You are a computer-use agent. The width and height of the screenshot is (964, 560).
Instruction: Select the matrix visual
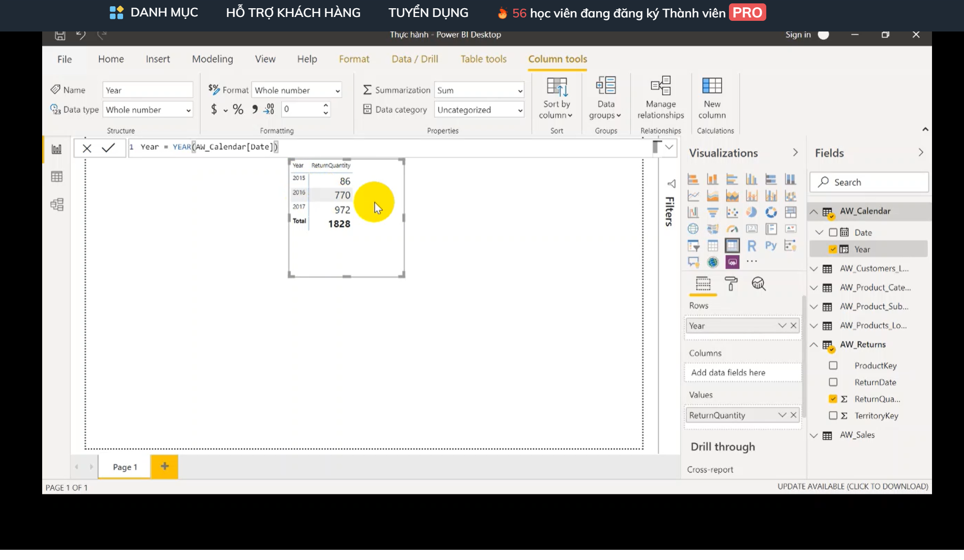(x=732, y=246)
